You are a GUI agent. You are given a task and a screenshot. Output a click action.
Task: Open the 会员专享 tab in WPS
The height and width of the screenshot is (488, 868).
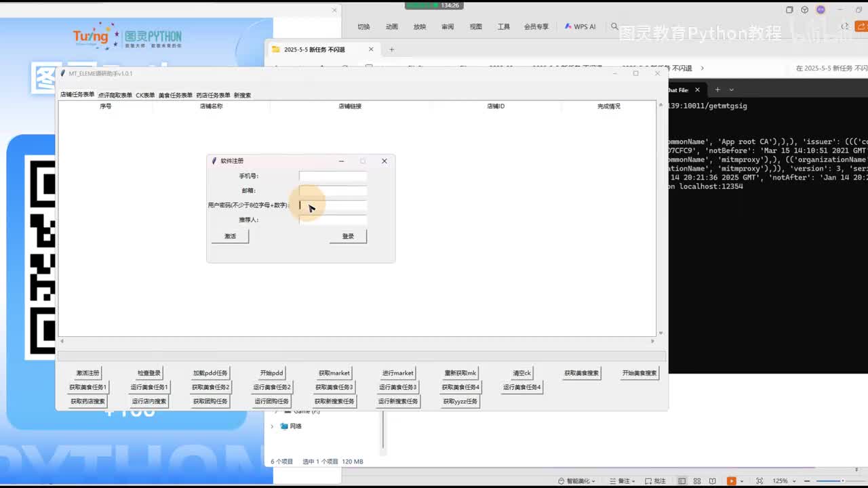click(536, 27)
